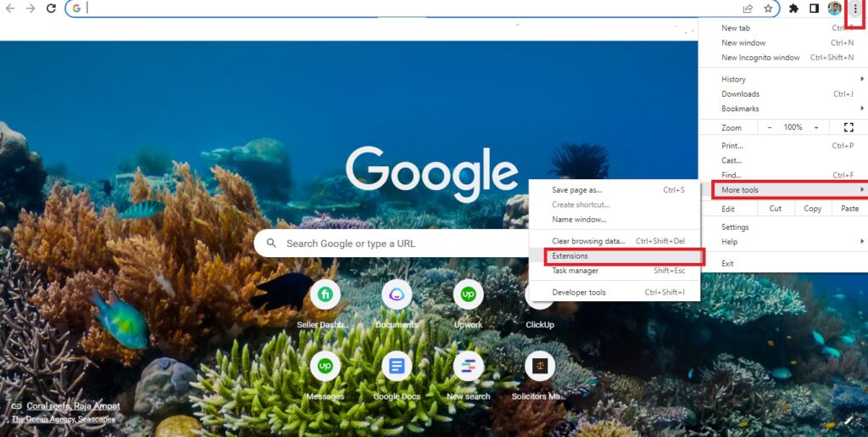Image resolution: width=868 pixels, height=437 pixels.
Task: Click the Google icon in the address bar
Action: click(x=76, y=8)
